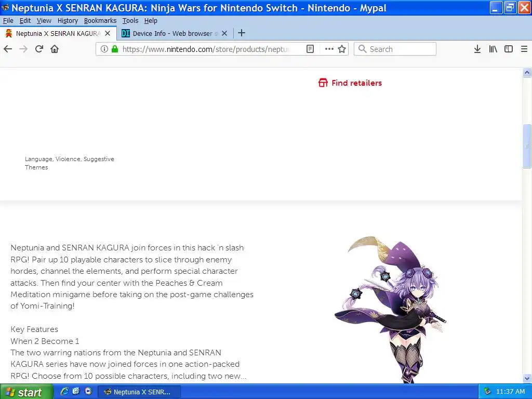Screen dimensions: 532x399
Task: Close the Neptunia X SENRAN KAGURA tab
Action: click(108, 33)
